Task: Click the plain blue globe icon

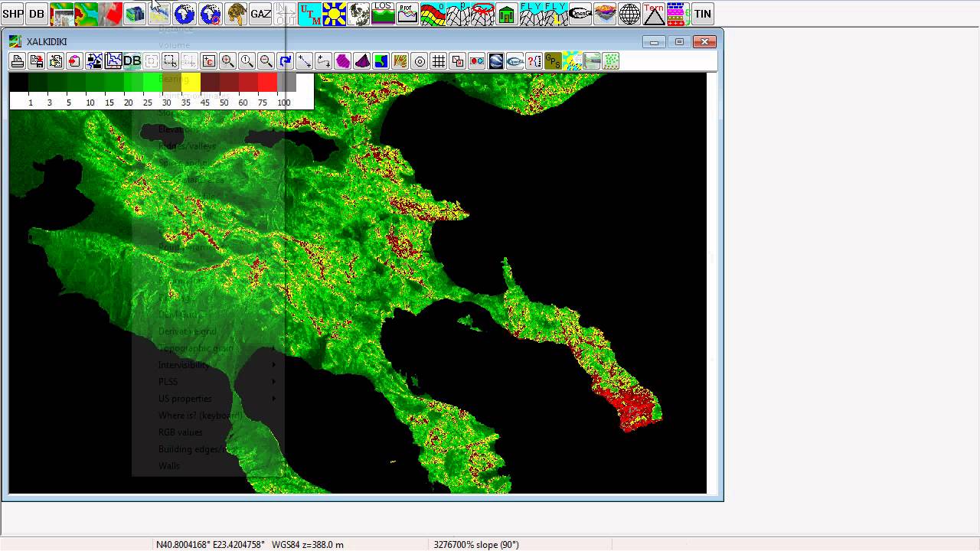Action: coord(185,14)
